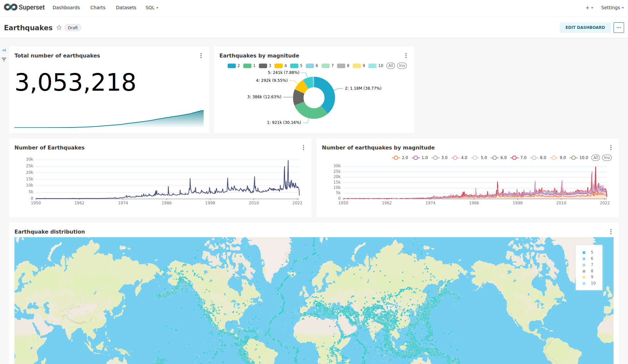Open Charts from the top navigation
This screenshot has width=628, height=364.
pyautogui.click(x=98, y=8)
